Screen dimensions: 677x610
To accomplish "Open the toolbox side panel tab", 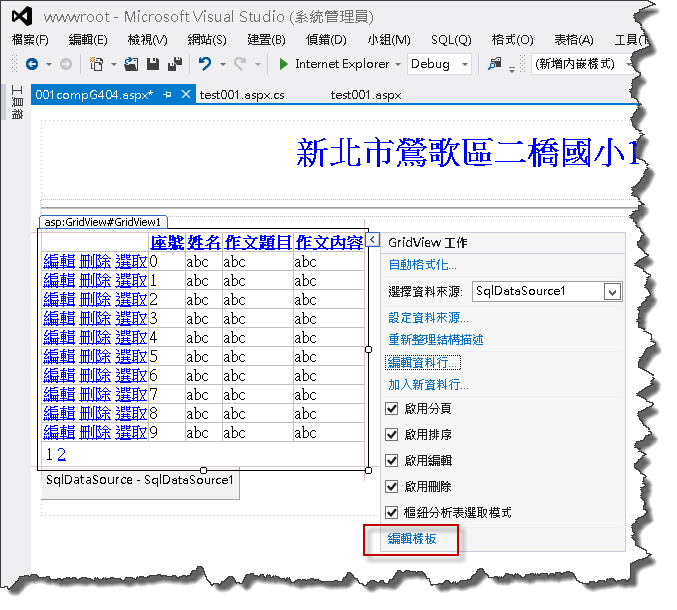I will (17, 102).
